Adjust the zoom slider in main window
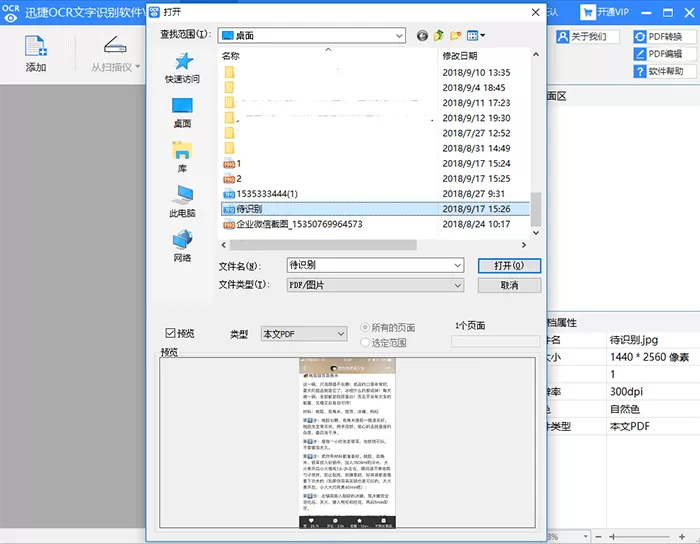Screen dimensions: 700x544 tap(612, 536)
